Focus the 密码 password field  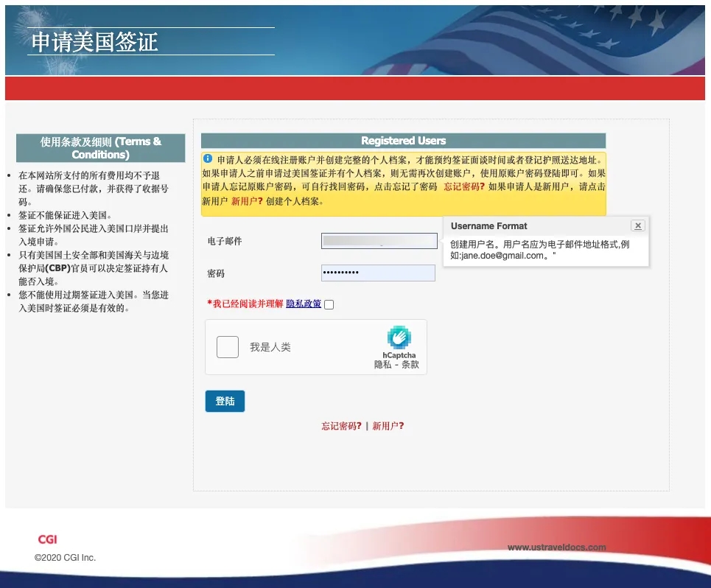click(x=378, y=273)
